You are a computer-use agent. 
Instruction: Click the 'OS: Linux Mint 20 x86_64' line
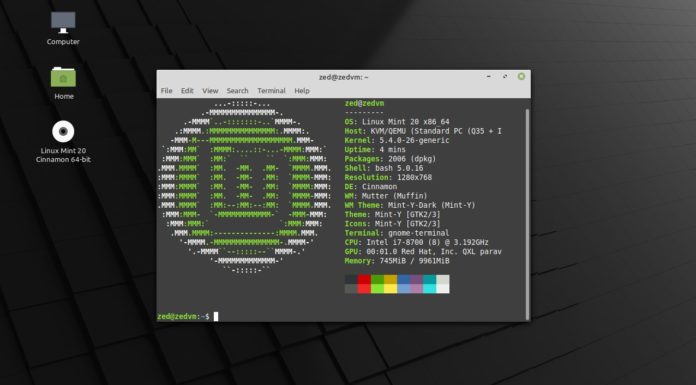click(x=397, y=122)
